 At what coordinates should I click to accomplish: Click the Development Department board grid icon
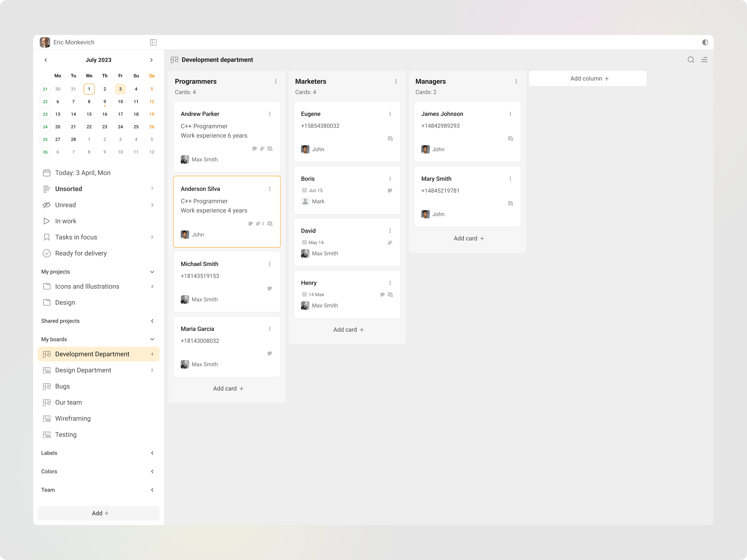[47, 354]
